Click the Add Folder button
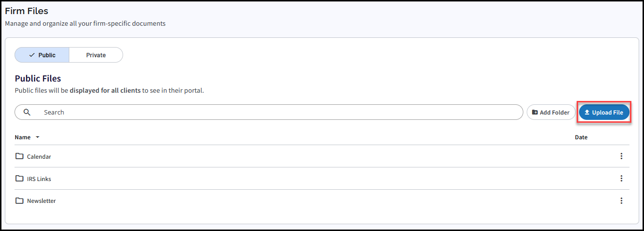 pyautogui.click(x=551, y=112)
